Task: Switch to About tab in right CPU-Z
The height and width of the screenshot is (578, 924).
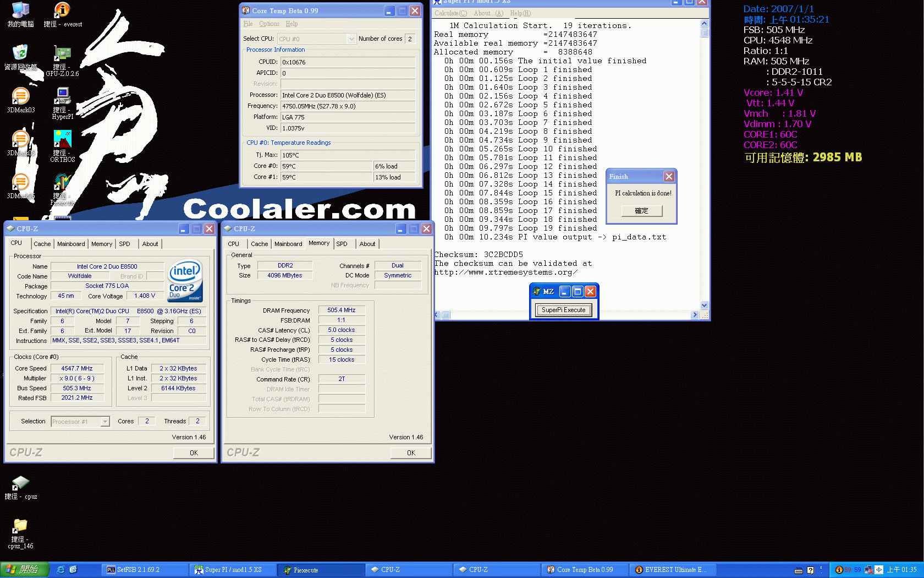Action: click(367, 244)
